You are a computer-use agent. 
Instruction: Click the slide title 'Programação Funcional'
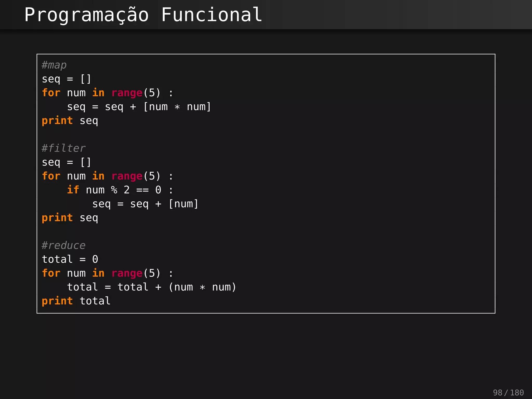pos(143,15)
